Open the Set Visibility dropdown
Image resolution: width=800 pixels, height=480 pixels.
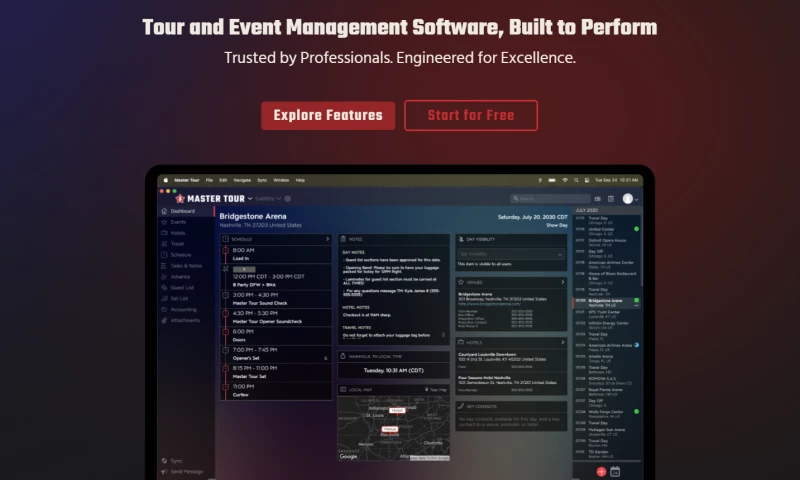(511, 256)
